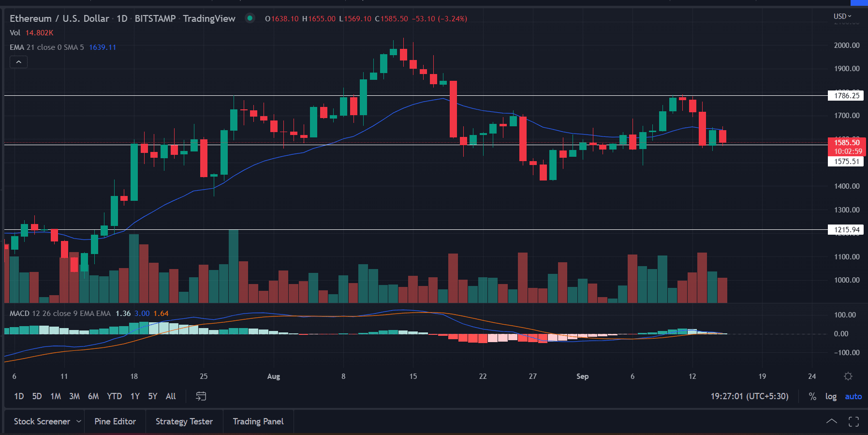Toggle percent scale mode
This screenshot has height=435, width=868.
pyautogui.click(x=812, y=396)
